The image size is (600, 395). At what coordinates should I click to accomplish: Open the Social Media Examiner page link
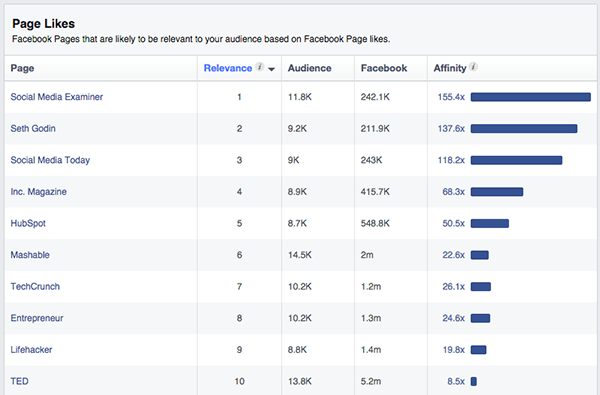coord(57,97)
